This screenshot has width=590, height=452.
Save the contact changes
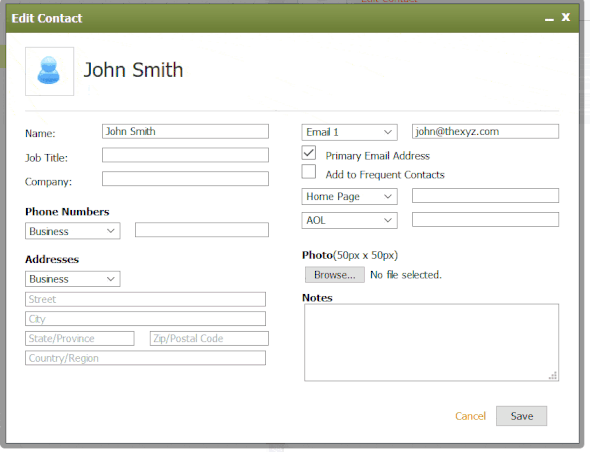click(x=521, y=416)
